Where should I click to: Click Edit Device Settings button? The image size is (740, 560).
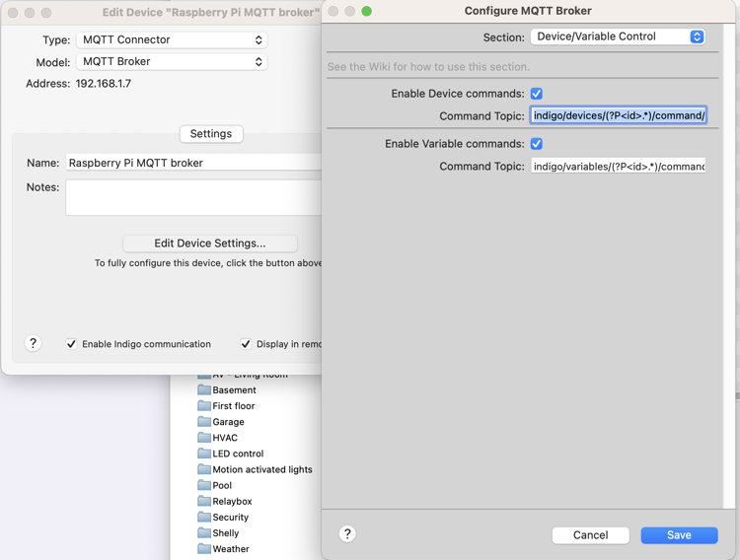210,244
